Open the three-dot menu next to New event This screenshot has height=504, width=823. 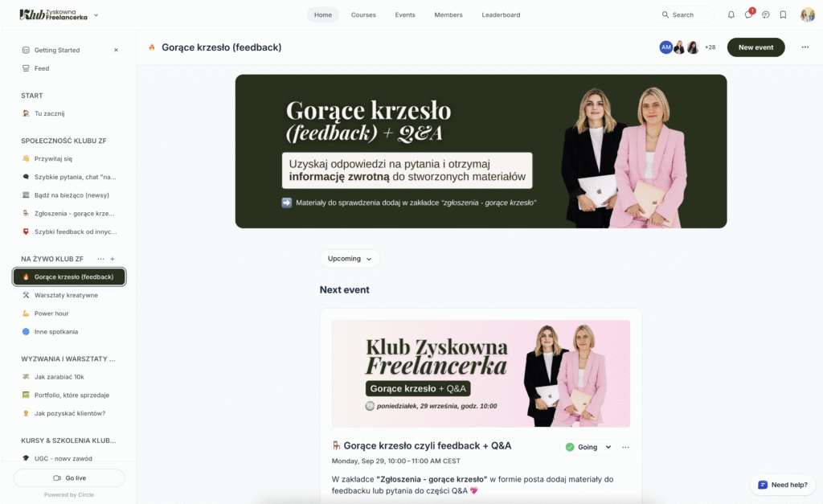(x=805, y=47)
